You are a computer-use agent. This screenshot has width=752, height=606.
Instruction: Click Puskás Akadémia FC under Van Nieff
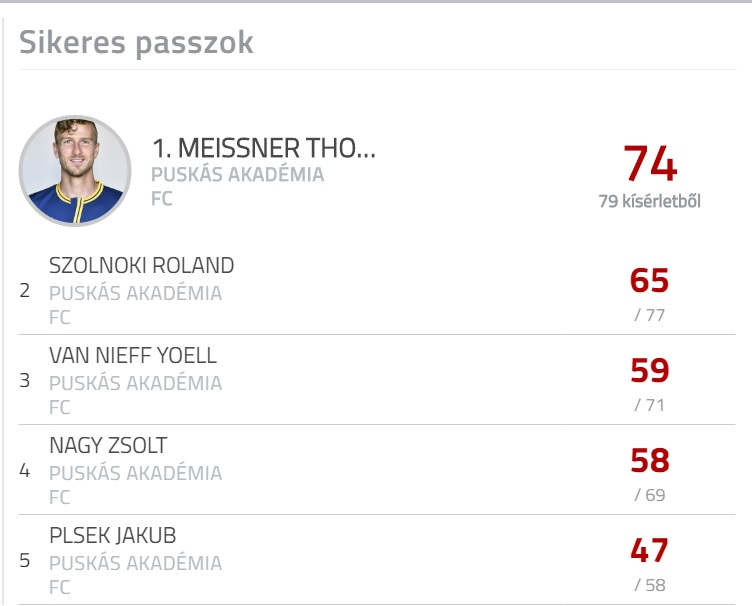point(135,395)
